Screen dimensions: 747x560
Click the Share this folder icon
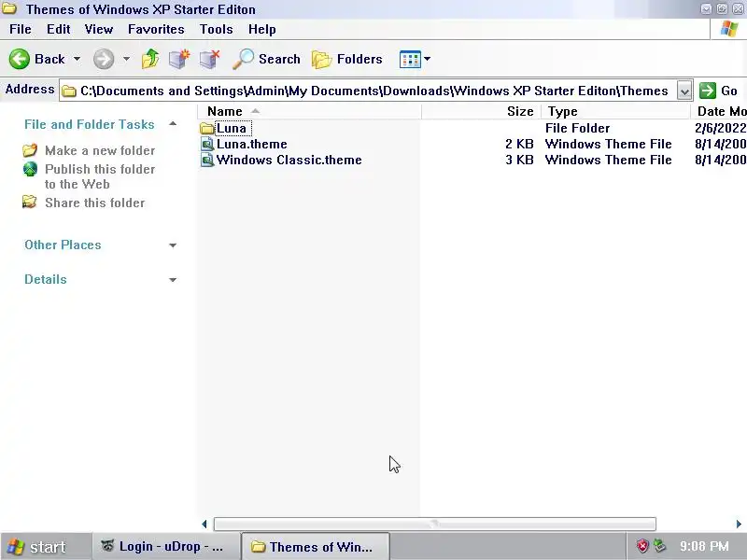tap(30, 203)
